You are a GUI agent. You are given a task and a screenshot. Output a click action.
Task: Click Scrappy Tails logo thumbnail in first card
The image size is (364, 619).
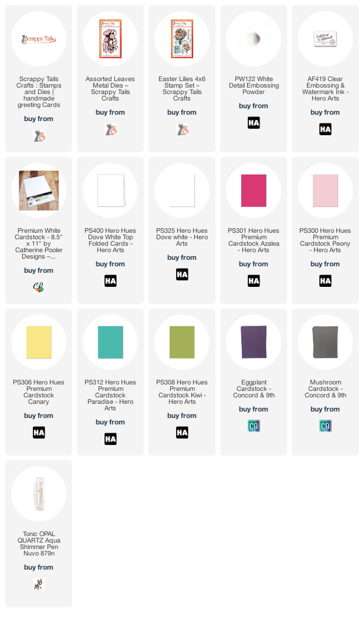coord(39,39)
